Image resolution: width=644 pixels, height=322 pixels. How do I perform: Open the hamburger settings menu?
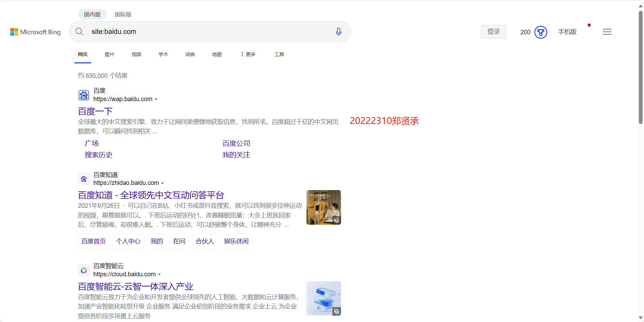[607, 32]
